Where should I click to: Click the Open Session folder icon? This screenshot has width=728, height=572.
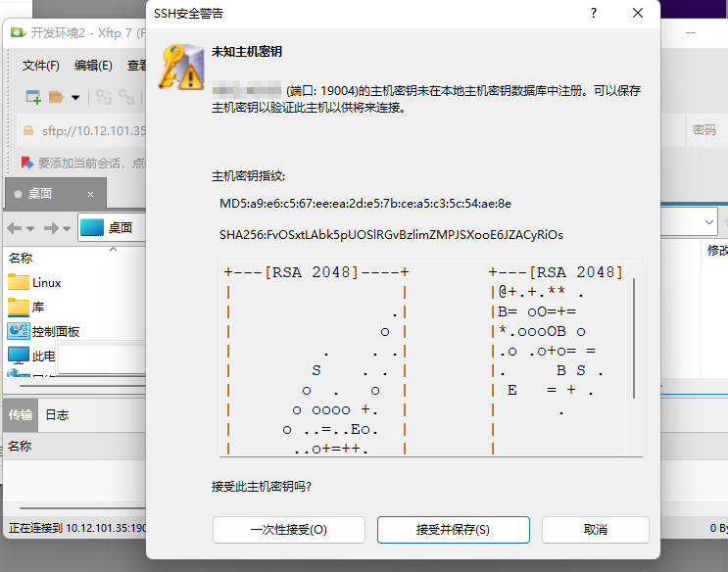57,97
